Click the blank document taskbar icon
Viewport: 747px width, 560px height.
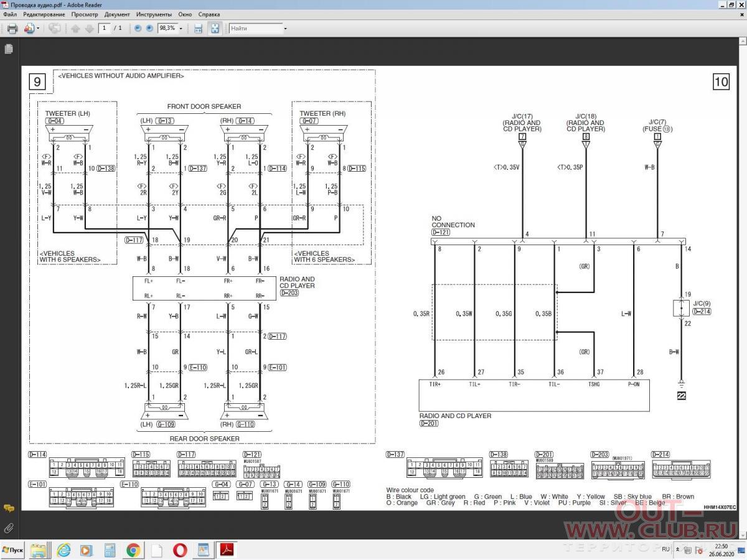[x=156, y=550]
